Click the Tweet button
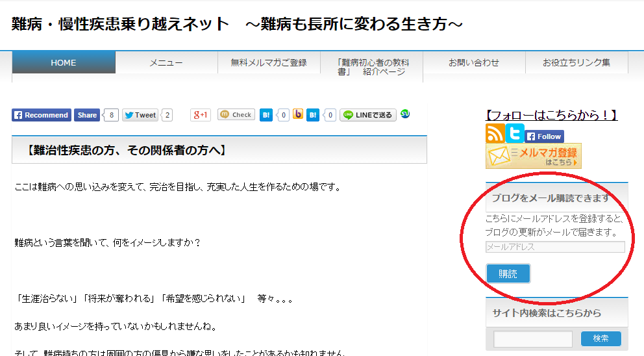 coord(140,115)
